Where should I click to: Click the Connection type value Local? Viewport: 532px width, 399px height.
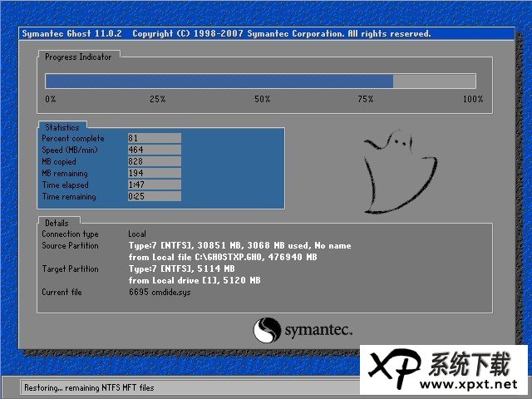(137, 234)
